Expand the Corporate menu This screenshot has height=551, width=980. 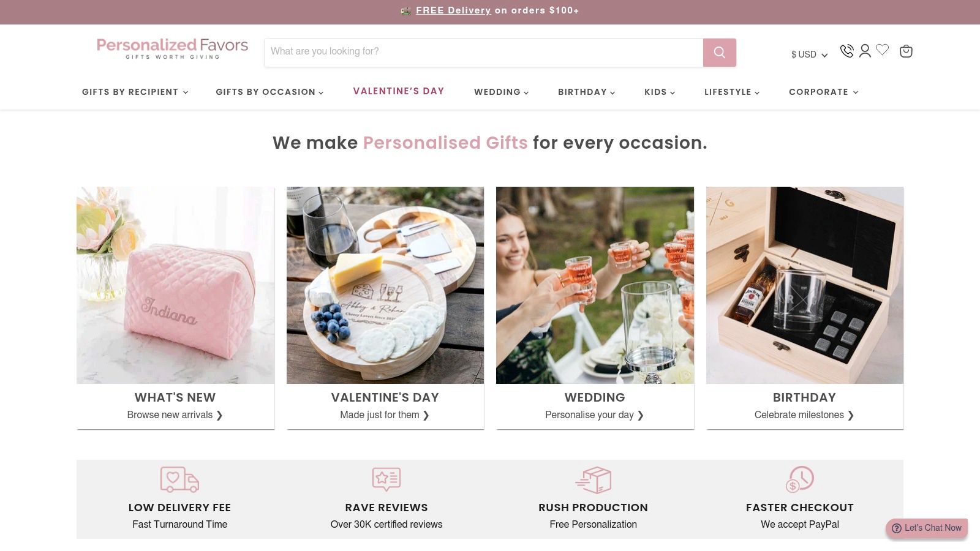(823, 92)
